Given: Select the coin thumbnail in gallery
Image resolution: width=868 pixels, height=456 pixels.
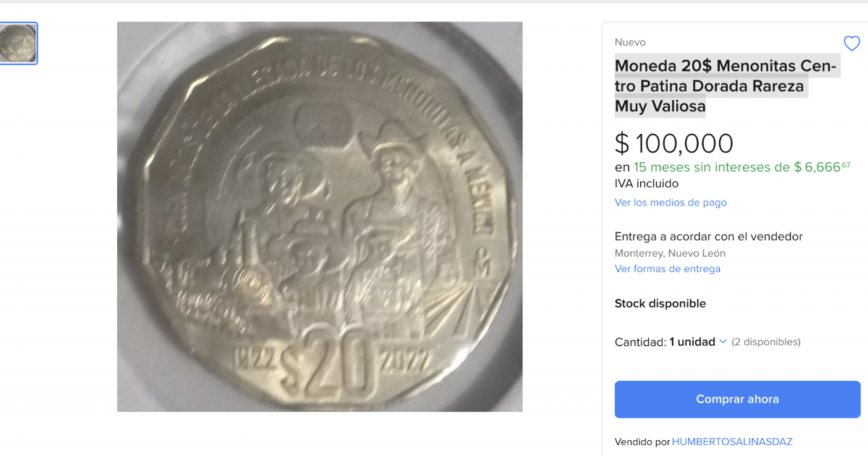Looking at the screenshot, I should tap(18, 43).
